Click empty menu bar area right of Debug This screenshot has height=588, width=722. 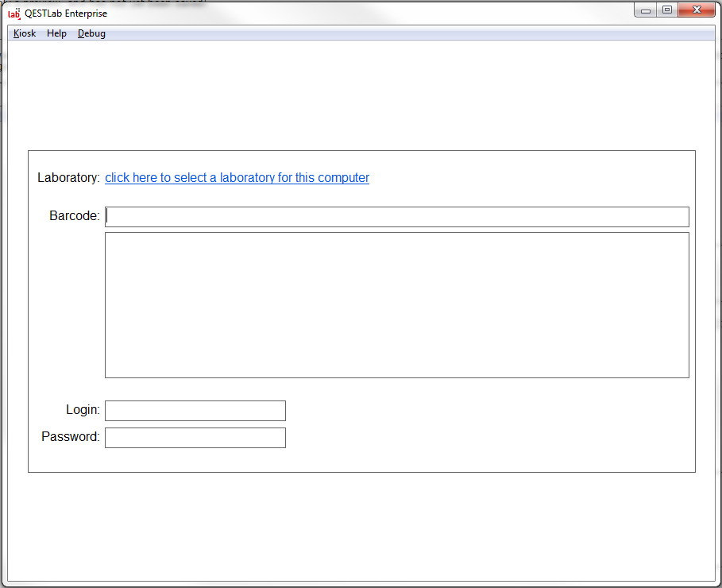tap(397, 33)
